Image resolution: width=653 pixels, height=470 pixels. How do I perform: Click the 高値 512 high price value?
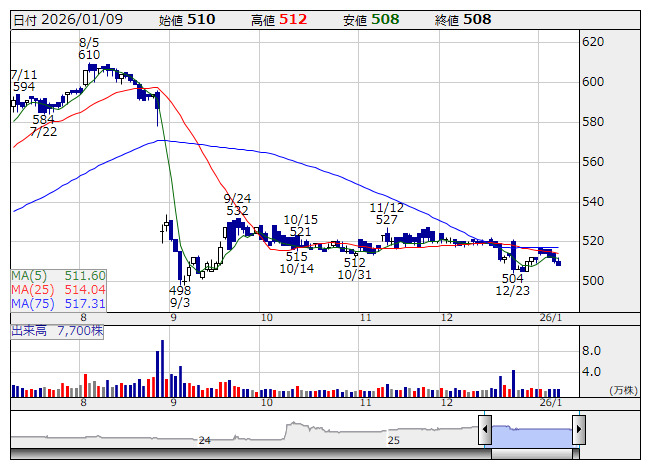coord(292,19)
